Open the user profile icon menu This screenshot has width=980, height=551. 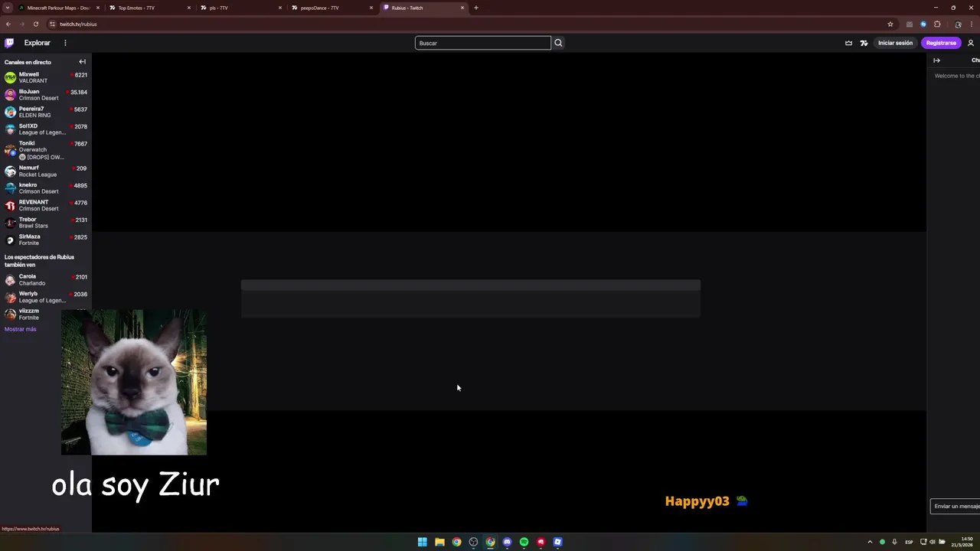[971, 43]
